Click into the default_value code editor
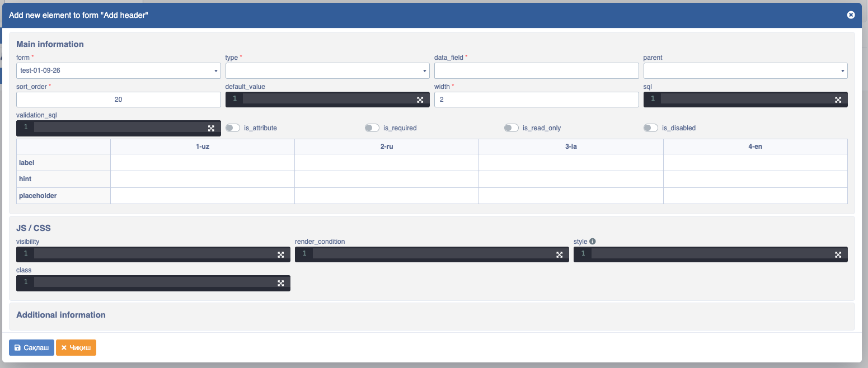This screenshot has height=368, width=868. 327,100
